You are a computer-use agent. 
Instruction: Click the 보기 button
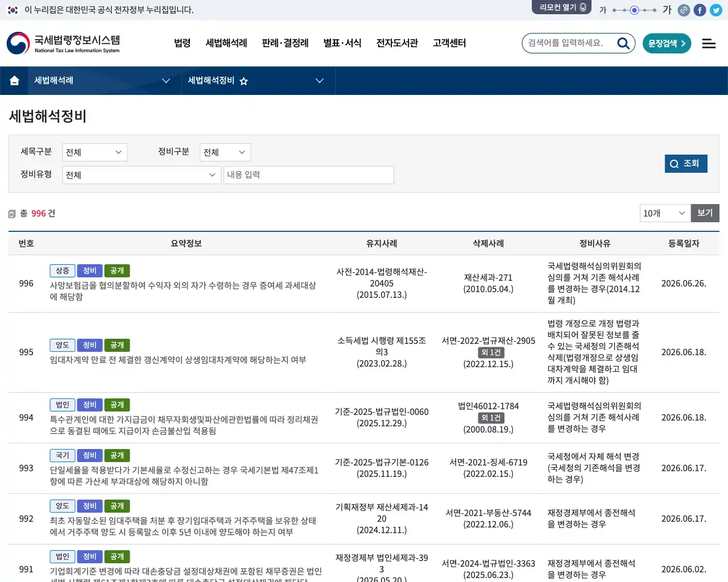click(705, 213)
